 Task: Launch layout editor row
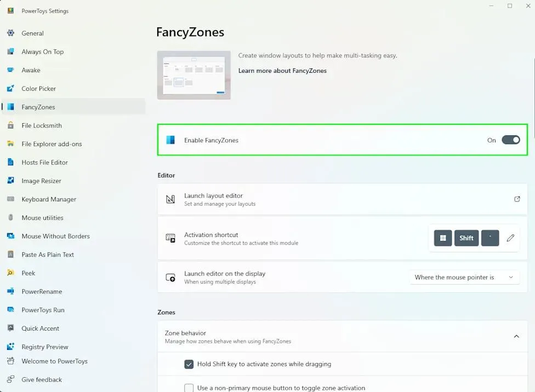[x=342, y=199]
